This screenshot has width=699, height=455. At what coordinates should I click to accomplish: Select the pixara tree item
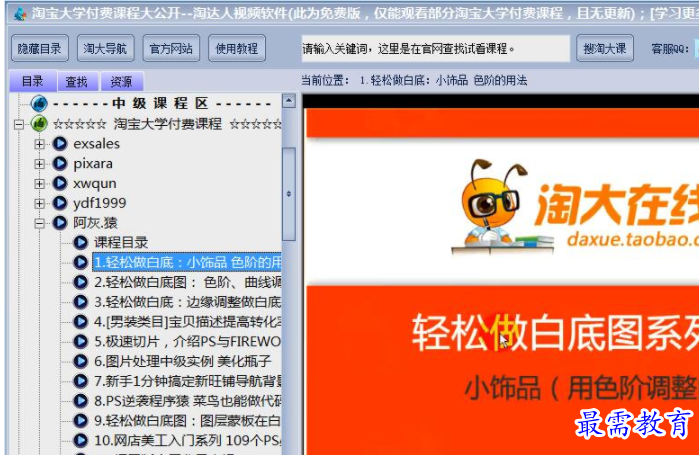93,164
